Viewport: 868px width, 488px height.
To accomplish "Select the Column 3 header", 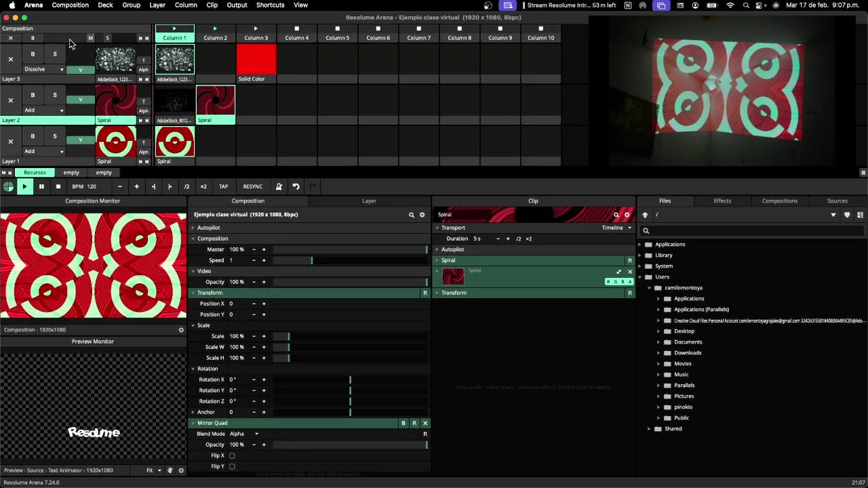I will point(256,38).
